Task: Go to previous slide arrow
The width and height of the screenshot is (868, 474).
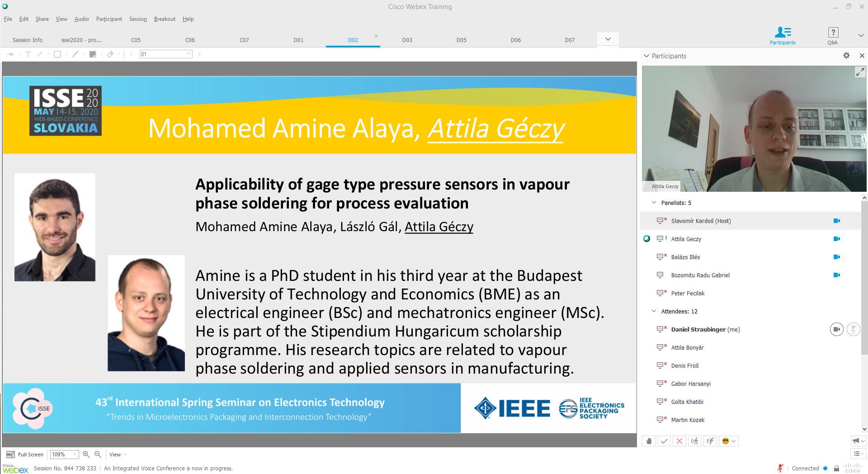Action: pyautogui.click(x=132, y=54)
